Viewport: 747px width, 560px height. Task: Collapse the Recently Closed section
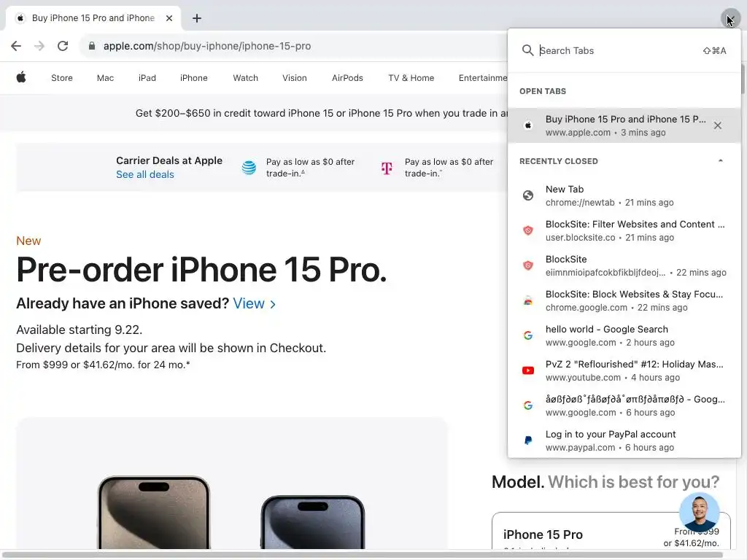click(721, 161)
